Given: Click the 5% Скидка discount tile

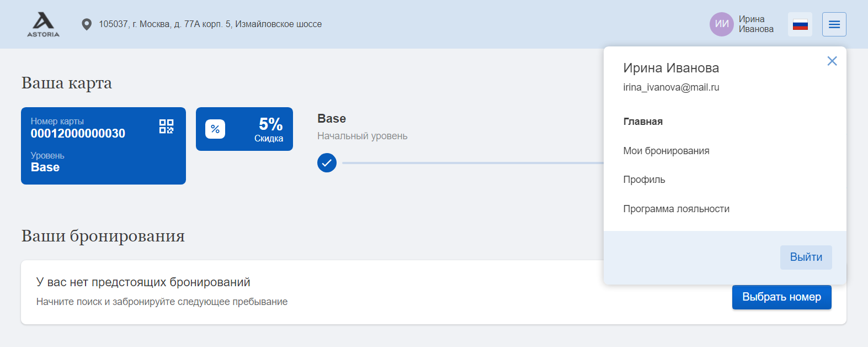Looking at the screenshot, I should [244, 129].
